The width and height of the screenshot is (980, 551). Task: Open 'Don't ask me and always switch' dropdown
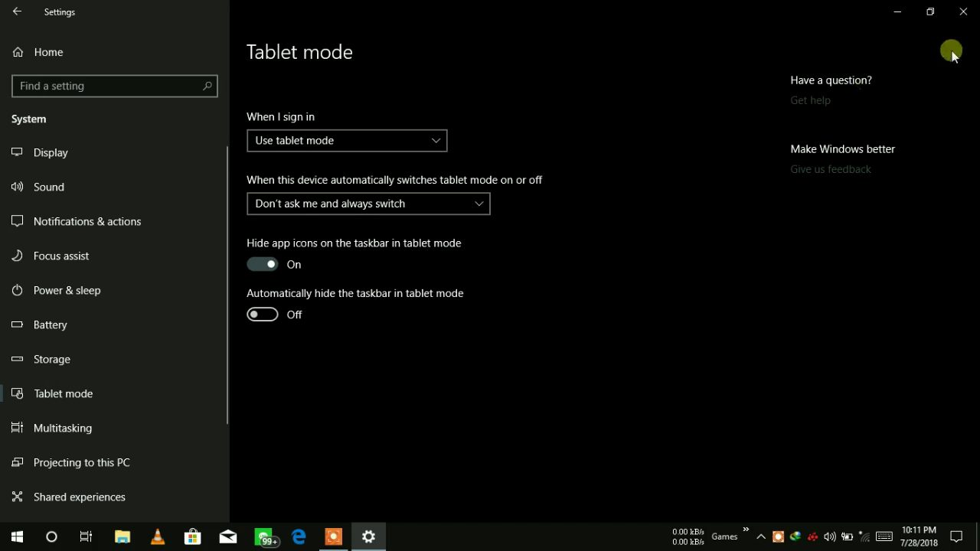(368, 204)
